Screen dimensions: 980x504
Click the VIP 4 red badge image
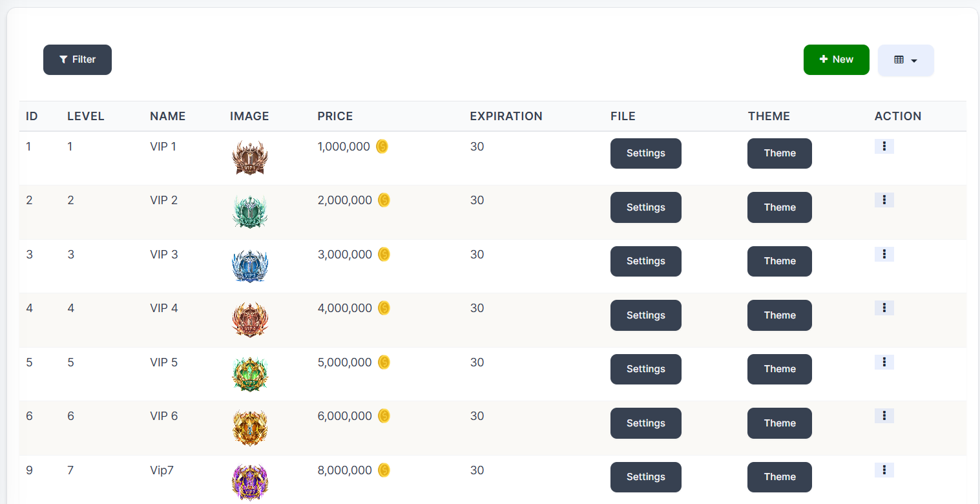(250, 319)
